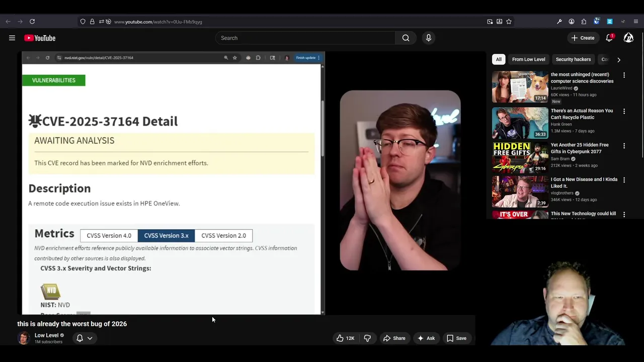Screen dimensions: 644x362
Task: Open 'most unhinged computer science discoveries' thumbnail
Action: [520, 87]
